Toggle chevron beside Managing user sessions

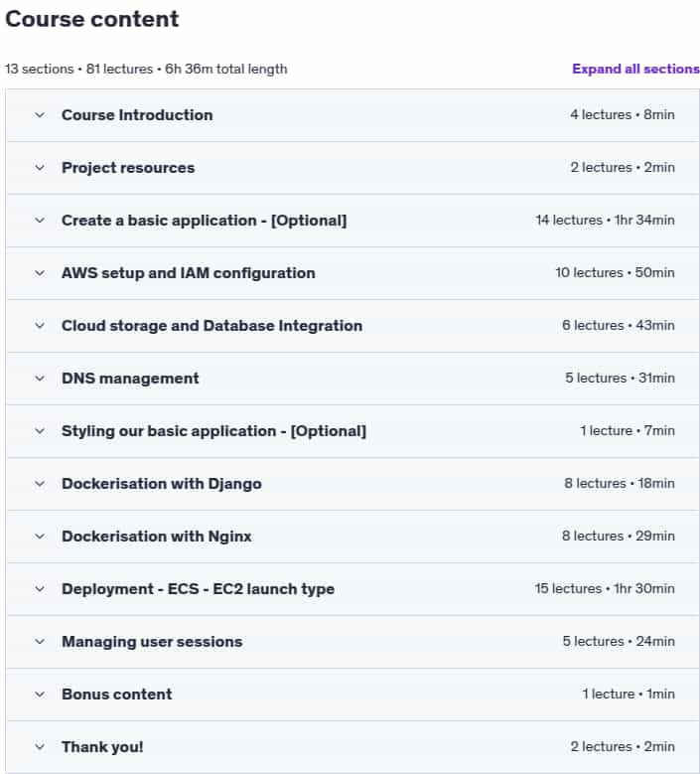coord(40,642)
